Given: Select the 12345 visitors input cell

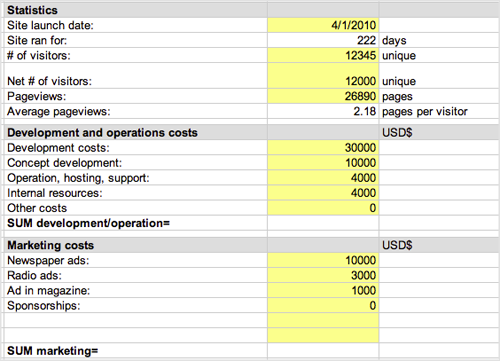Looking at the screenshot, I should click(x=323, y=55).
